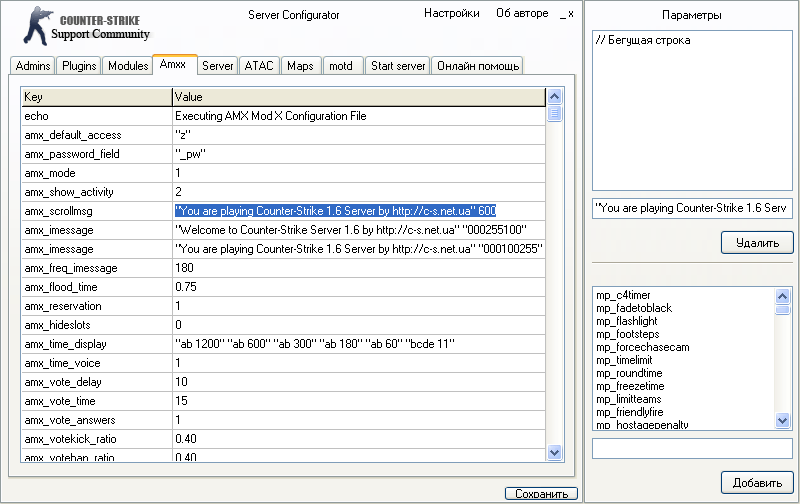Select the Amxx tab
Screen dimensions: 800x504
click(175, 64)
